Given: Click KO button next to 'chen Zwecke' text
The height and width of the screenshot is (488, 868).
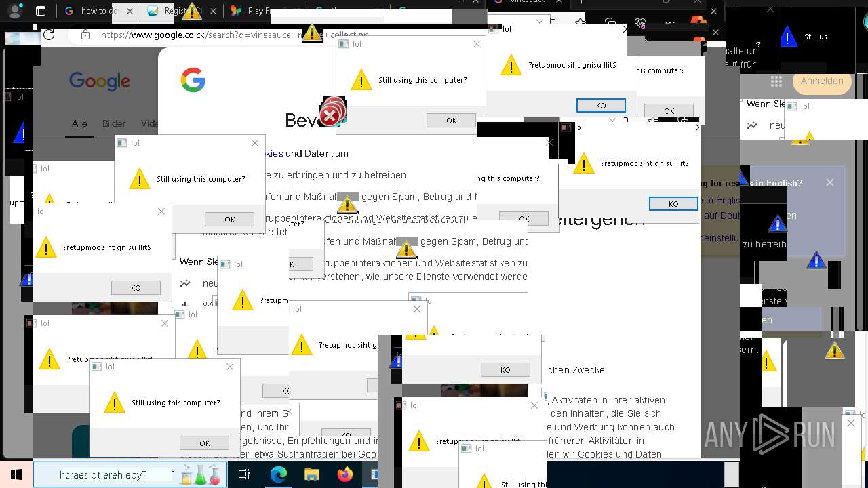Looking at the screenshot, I should tap(505, 369).
